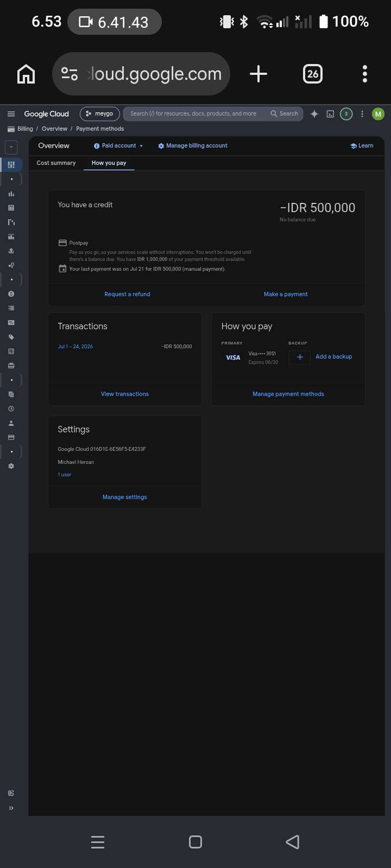391x868 pixels.
Task: Tap the screen recording timer 6.41.43
Action: 115,22
